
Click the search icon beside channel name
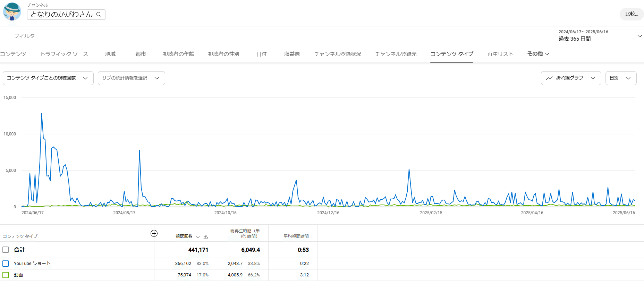(99, 15)
